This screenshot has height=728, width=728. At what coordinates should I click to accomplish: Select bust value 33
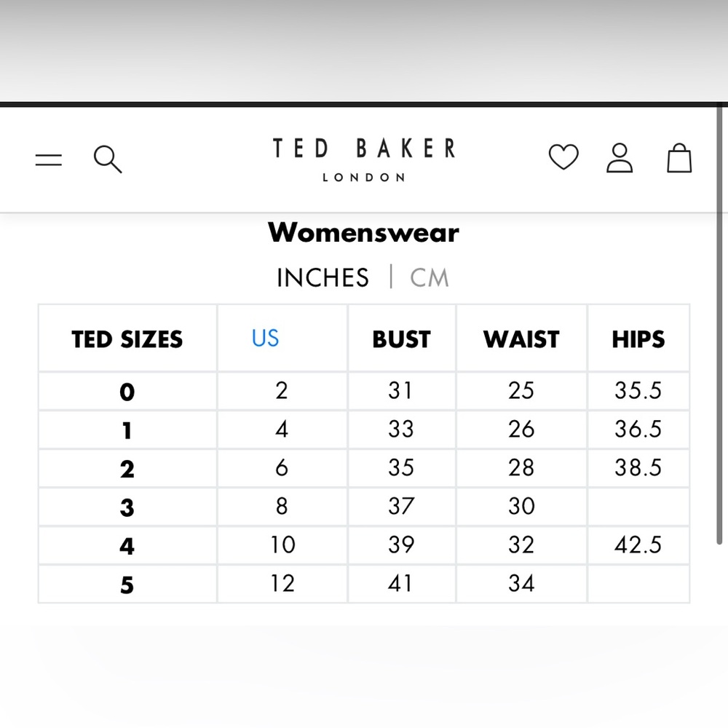pos(400,429)
